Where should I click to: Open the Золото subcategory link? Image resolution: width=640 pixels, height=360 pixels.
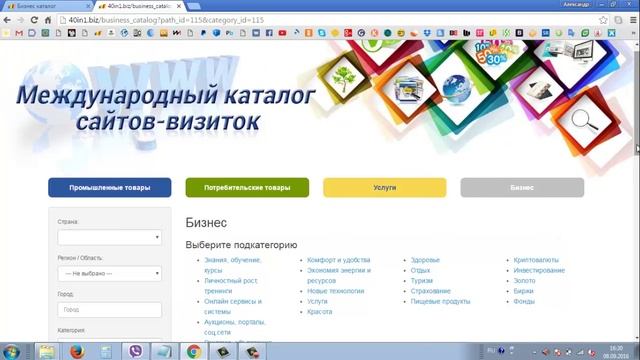click(x=524, y=281)
